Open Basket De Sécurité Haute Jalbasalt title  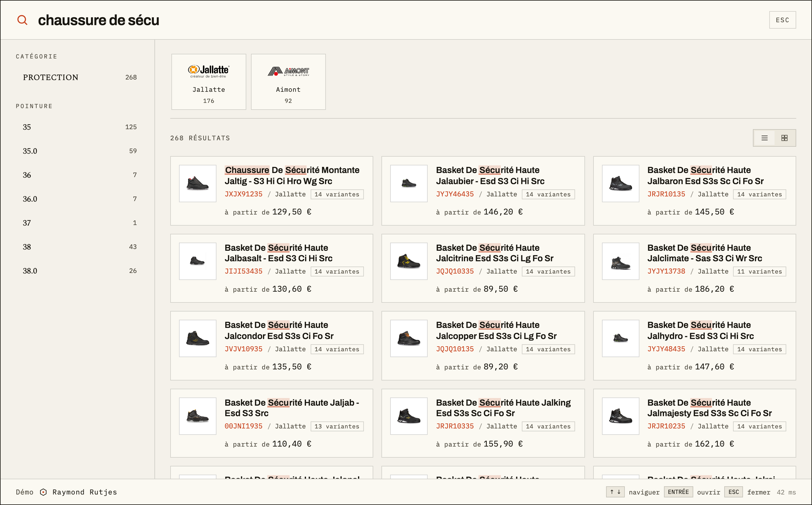[278, 253]
